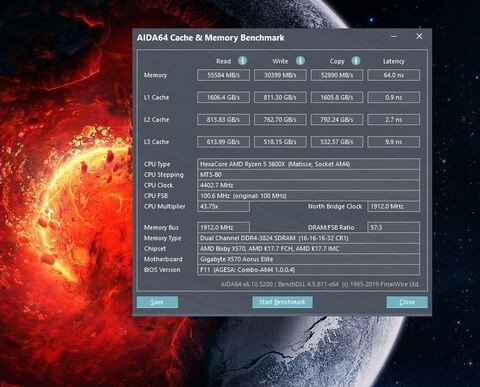Image resolution: width=480 pixels, height=387 pixels.
Task: Select the L2 Cache copy value 792.24 GB/s
Action: click(x=337, y=119)
